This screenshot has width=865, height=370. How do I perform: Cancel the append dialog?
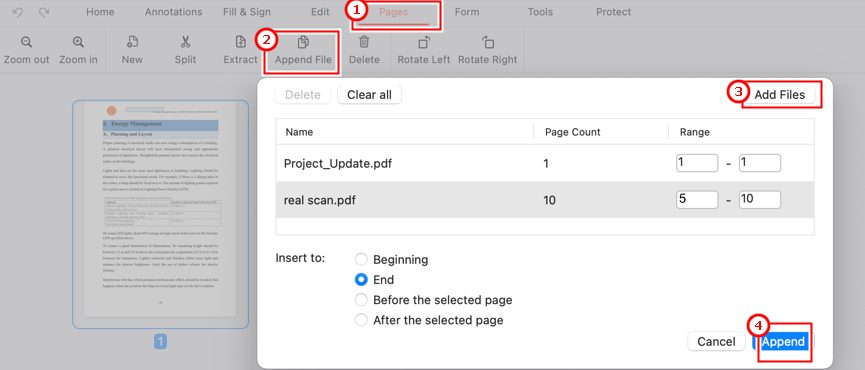pos(716,342)
